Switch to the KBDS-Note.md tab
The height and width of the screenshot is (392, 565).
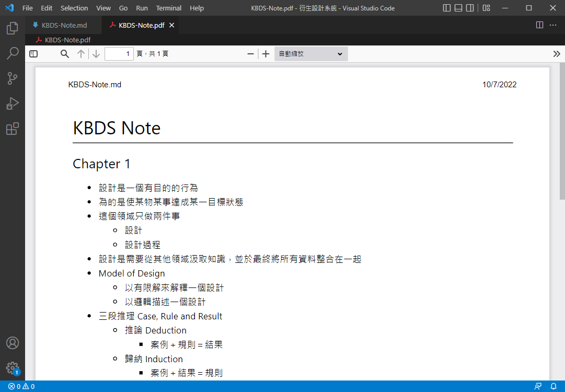[x=64, y=25]
